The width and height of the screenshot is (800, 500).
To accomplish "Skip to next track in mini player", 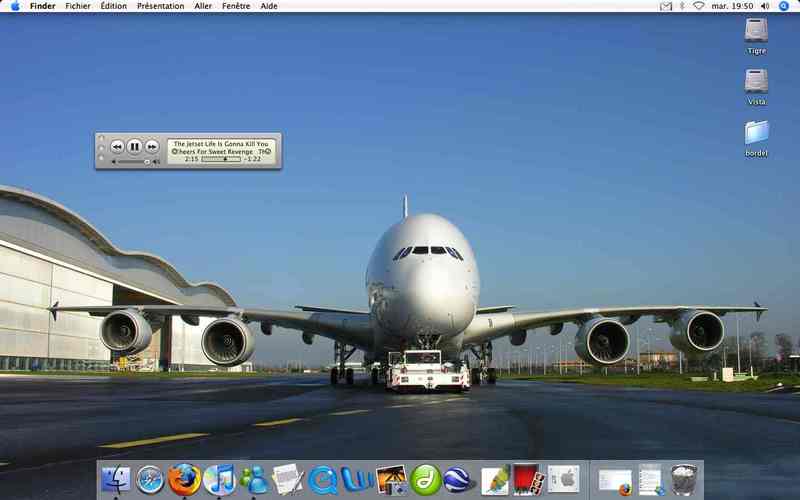I will click(152, 147).
